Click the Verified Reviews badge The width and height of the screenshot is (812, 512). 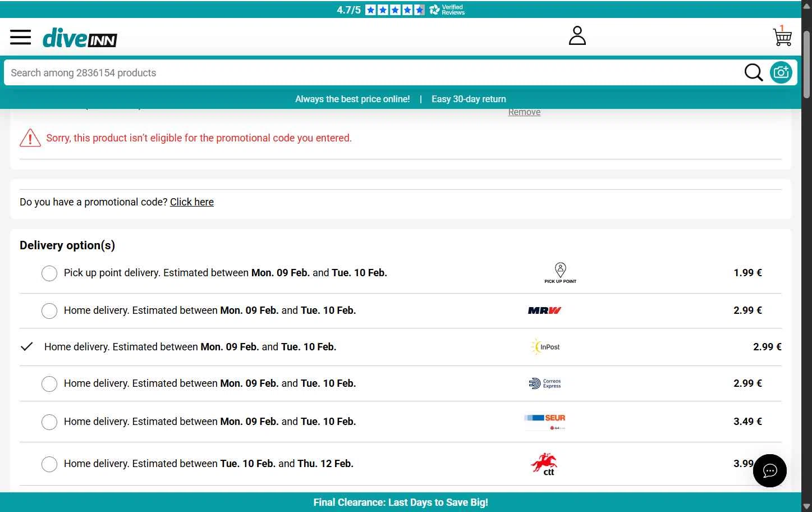[x=447, y=10]
